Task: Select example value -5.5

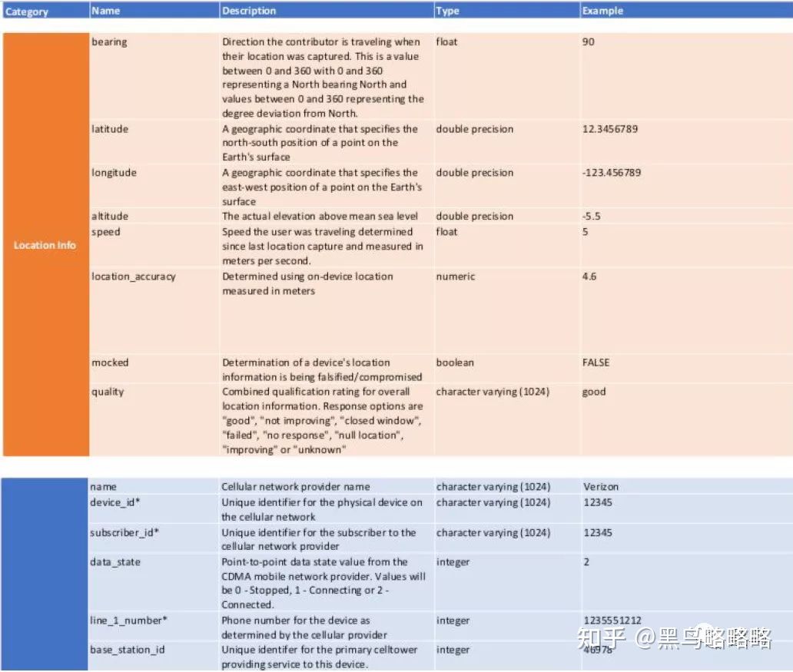Action: tap(591, 217)
